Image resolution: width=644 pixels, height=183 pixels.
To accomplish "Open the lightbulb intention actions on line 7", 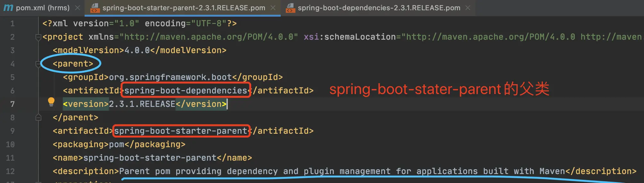I will click(x=51, y=102).
